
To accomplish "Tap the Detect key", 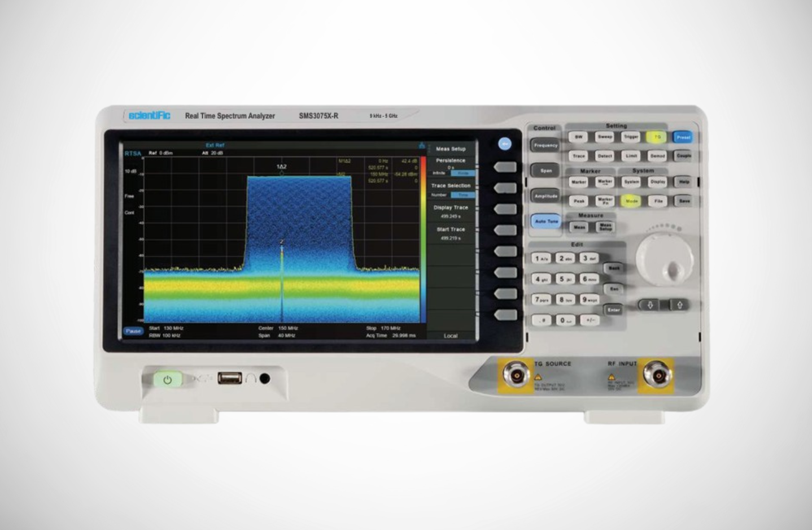I will coord(605,155).
